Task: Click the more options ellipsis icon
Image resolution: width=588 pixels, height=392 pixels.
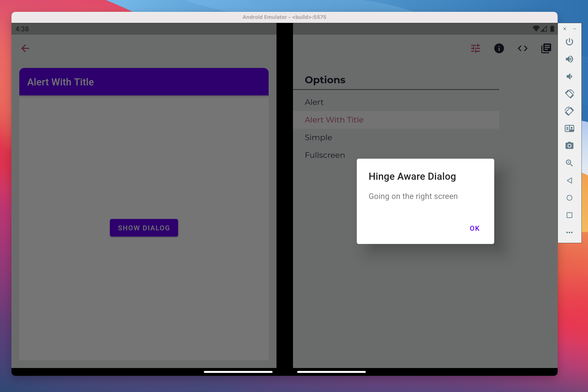Action: click(x=570, y=232)
